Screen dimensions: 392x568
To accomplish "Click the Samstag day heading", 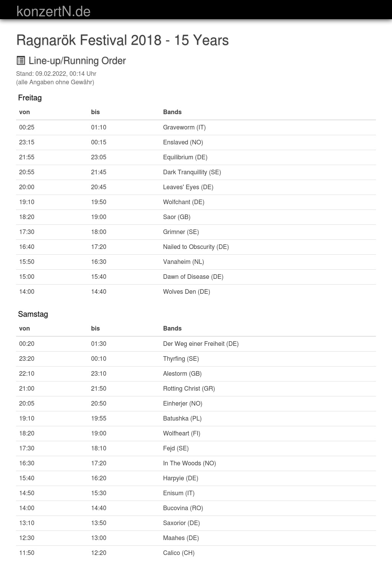I will [x=33, y=314].
